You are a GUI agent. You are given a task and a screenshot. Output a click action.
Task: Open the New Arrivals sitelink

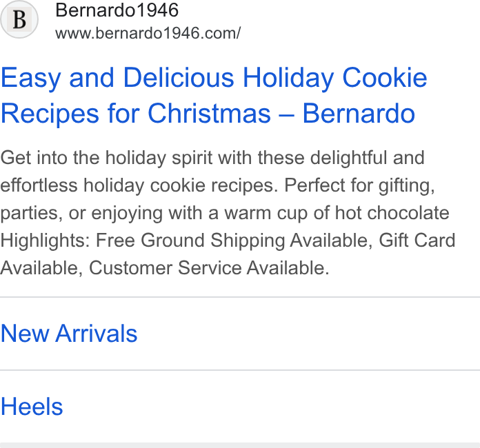[x=69, y=334]
